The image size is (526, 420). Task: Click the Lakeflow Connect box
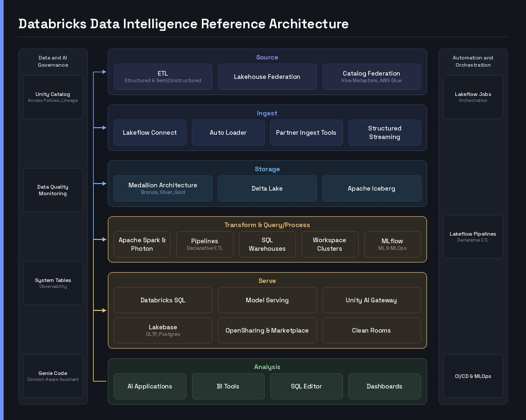150,132
